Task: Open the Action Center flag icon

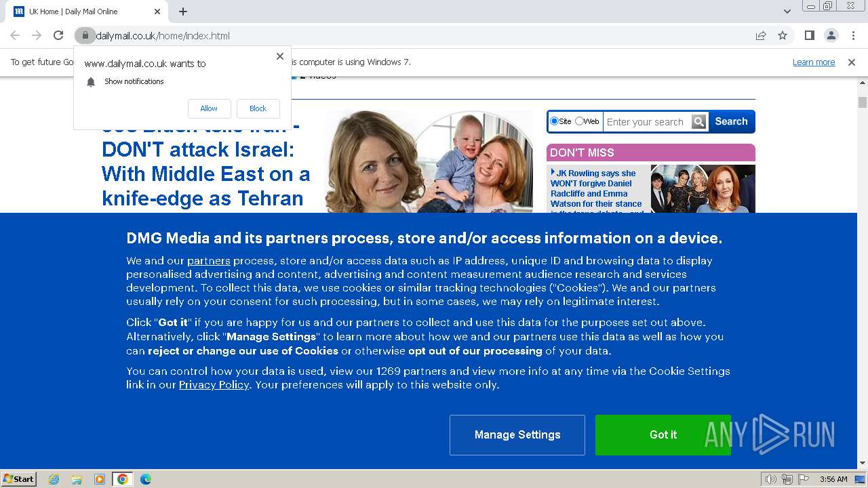Action: tap(803, 479)
